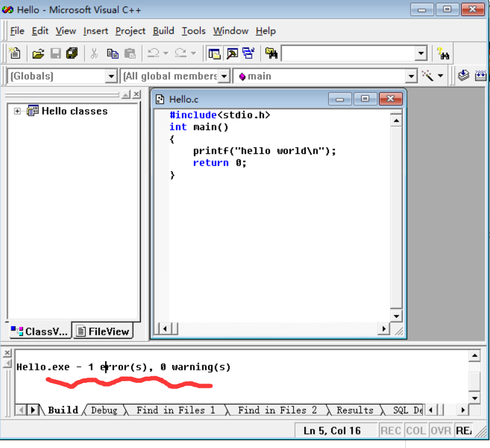Click the Copy toolbar icon
This screenshot has height=448, width=490.
112,54
